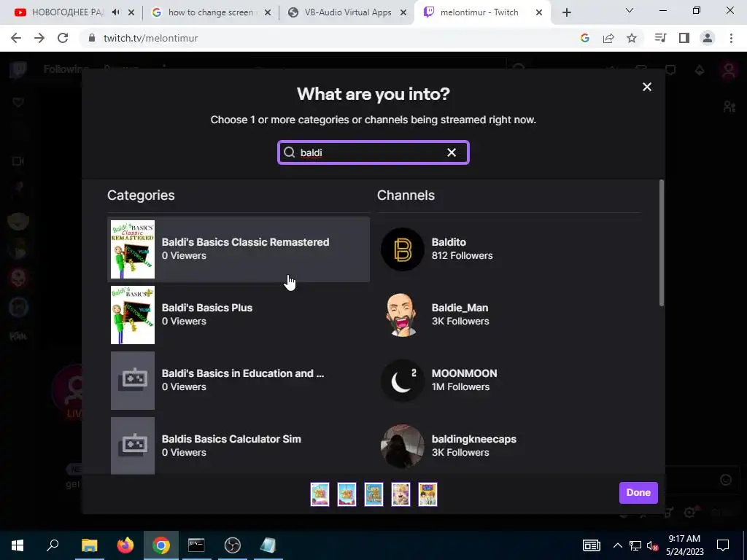Select Baldi's Basics Classic Remastered category
747x560 pixels.
(239, 249)
